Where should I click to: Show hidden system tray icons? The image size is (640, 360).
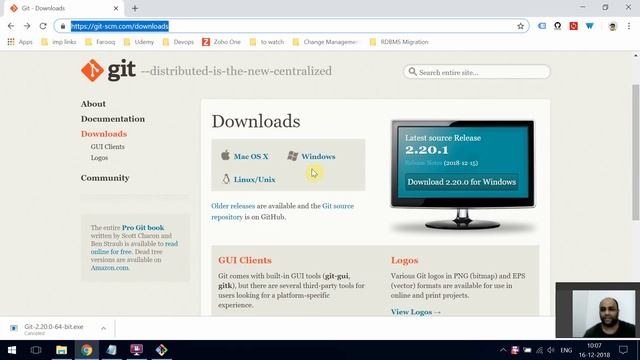coord(503,350)
